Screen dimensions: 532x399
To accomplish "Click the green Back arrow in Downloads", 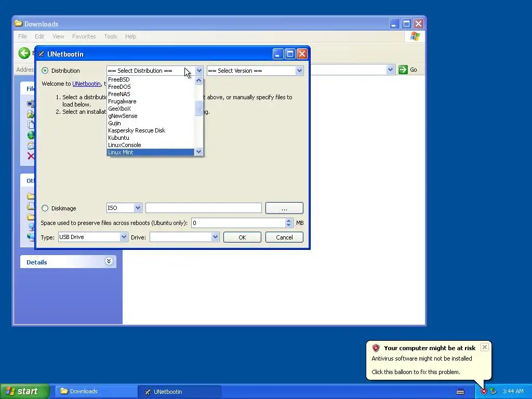I will pyautogui.click(x=24, y=53).
